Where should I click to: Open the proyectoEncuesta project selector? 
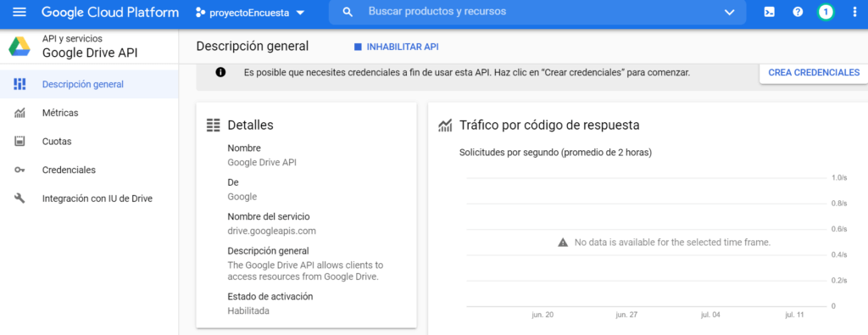pos(250,13)
